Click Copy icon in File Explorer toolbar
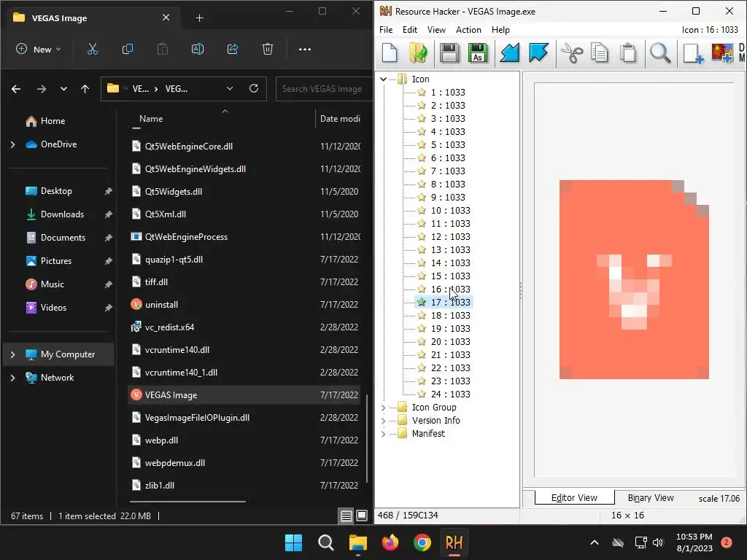 (x=127, y=49)
